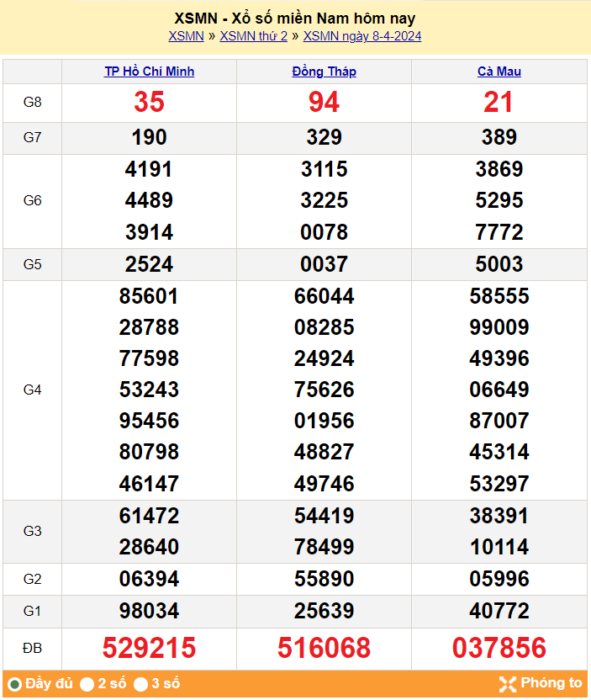Switch to the 3 số display option
591x700 pixels.
click(x=140, y=684)
